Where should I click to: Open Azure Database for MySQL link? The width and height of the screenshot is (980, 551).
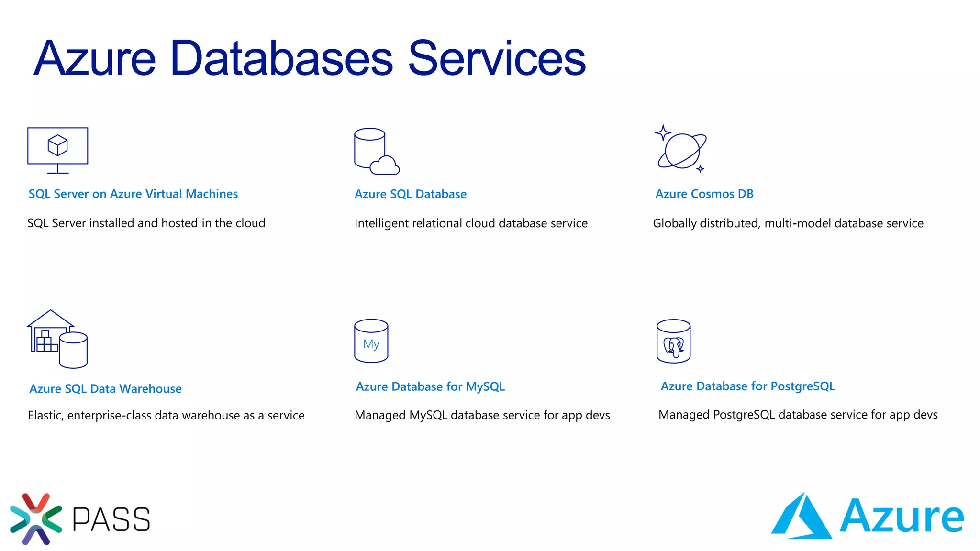(430, 386)
